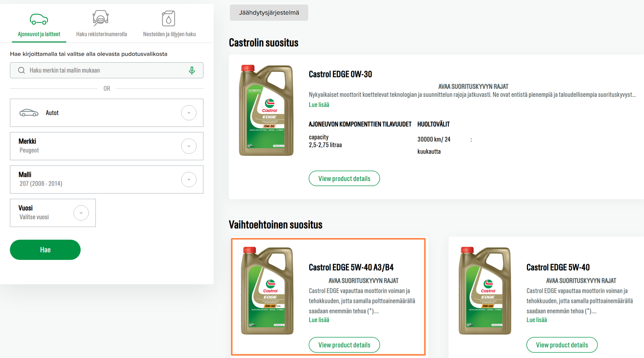644x358 pixels.
Task: Click the Castrol EDGE 0W-30 product title
Action: pyautogui.click(x=340, y=74)
